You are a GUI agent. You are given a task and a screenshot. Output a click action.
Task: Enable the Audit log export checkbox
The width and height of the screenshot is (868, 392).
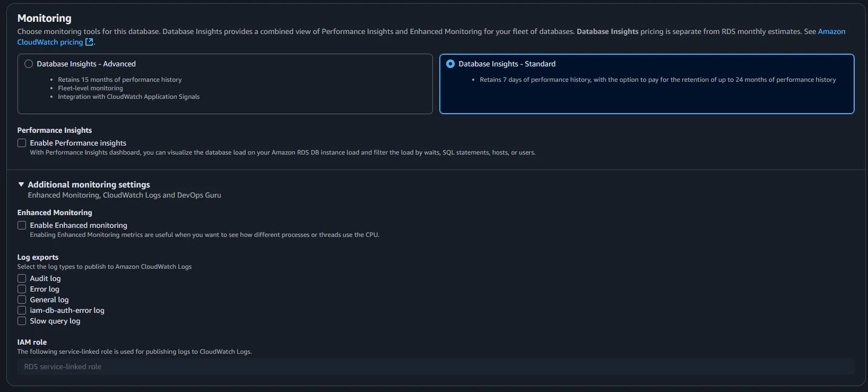22,278
